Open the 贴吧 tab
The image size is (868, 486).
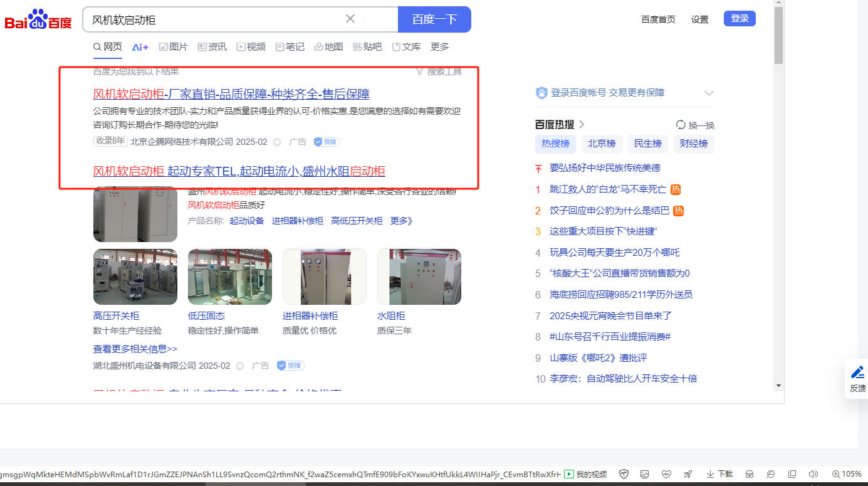click(x=367, y=47)
